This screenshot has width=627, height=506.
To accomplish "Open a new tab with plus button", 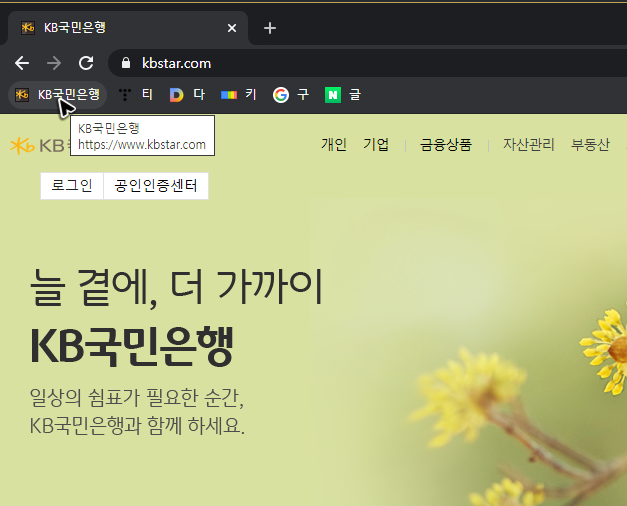I will point(270,28).
